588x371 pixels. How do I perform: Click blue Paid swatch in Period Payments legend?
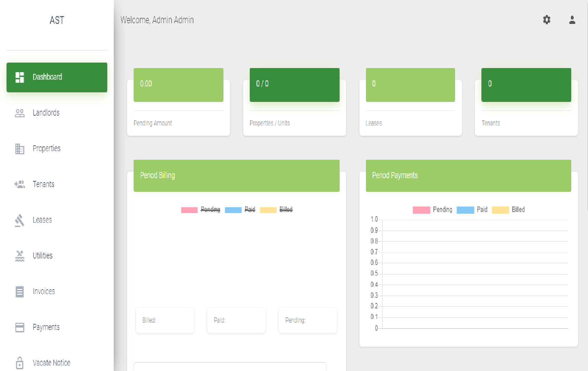(465, 210)
